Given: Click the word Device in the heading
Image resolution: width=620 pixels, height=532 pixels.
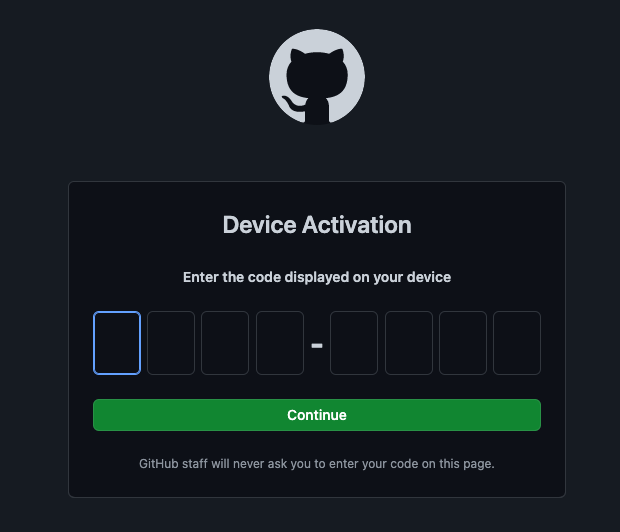Looking at the screenshot, I should tap(259, 225).
